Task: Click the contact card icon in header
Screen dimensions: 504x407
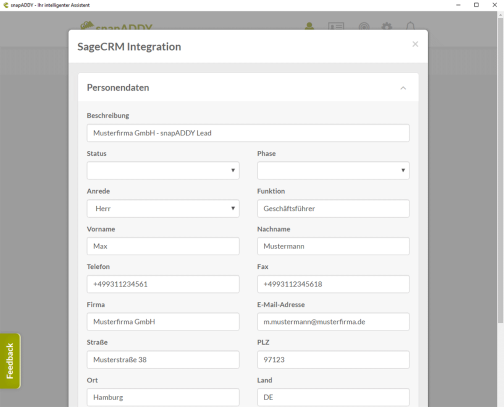Action: click(336, 26)
